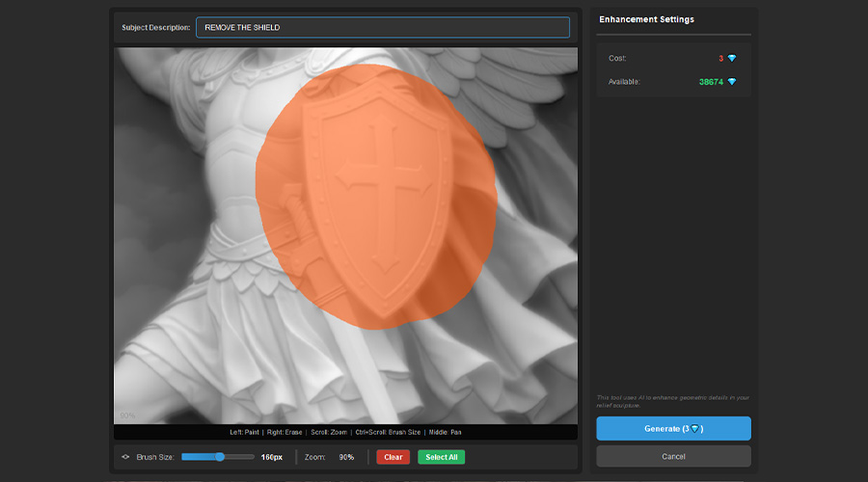
Task: Click the available credits number 38674
Action: click(x=711, y=82)
